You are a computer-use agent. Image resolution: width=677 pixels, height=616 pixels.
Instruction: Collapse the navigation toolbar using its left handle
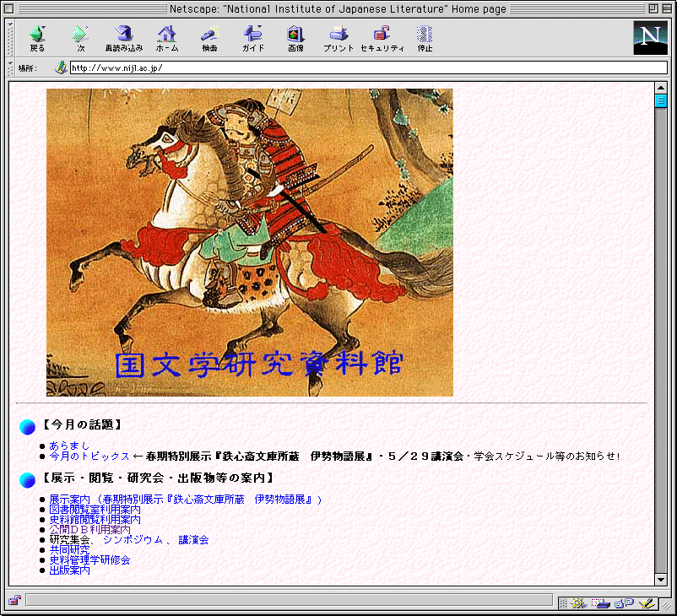pos(11,38)
